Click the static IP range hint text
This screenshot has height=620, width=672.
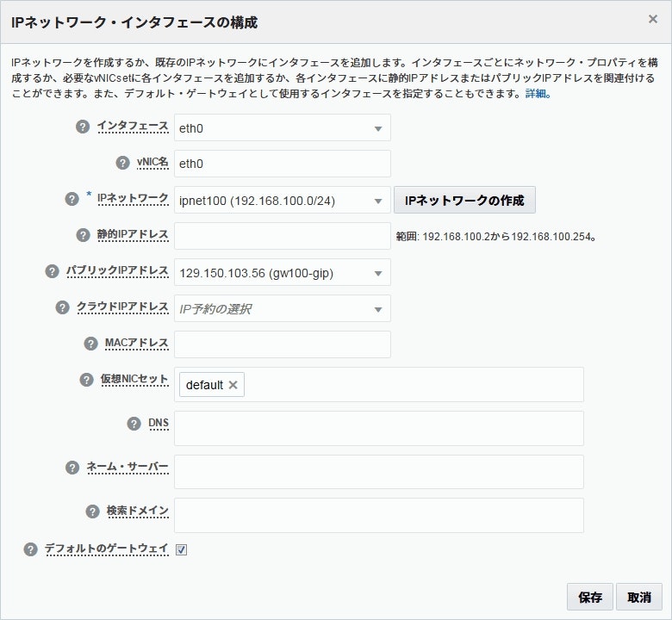[496, 236]
